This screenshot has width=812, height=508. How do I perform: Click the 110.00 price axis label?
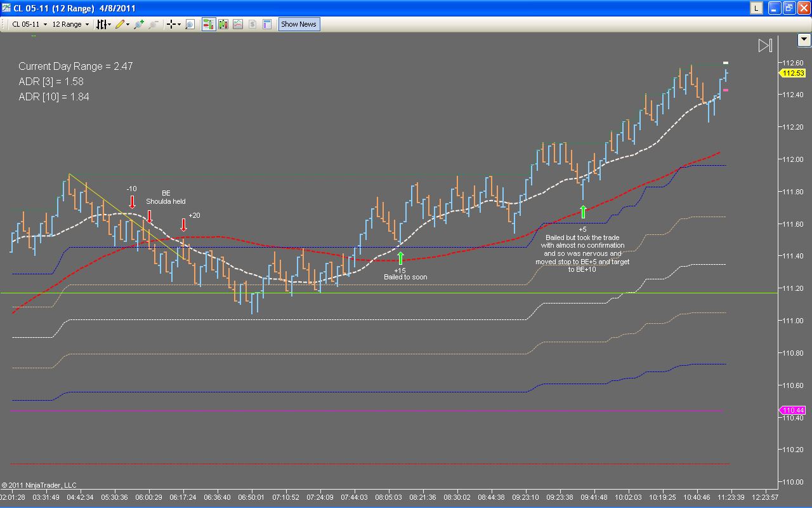[x=793, y=481]
